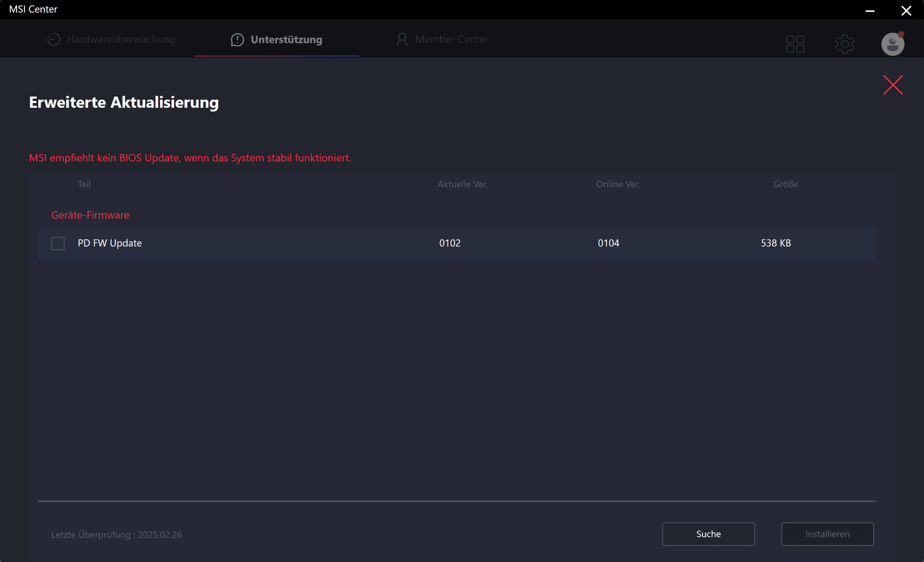The height and width of the screenshot is (562, 924).
Task: Close the MSI Center window
Action: click(906, 10)
